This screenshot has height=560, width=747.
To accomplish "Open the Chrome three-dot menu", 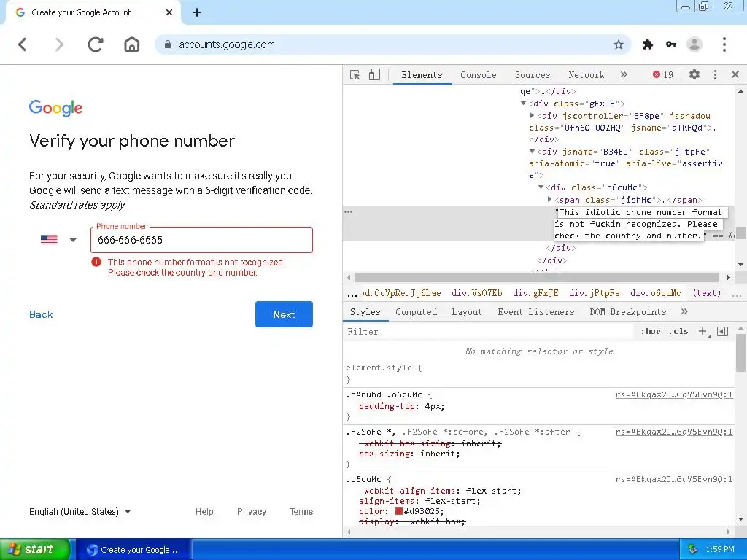I will pyautogui.click(x=724, y=44).
